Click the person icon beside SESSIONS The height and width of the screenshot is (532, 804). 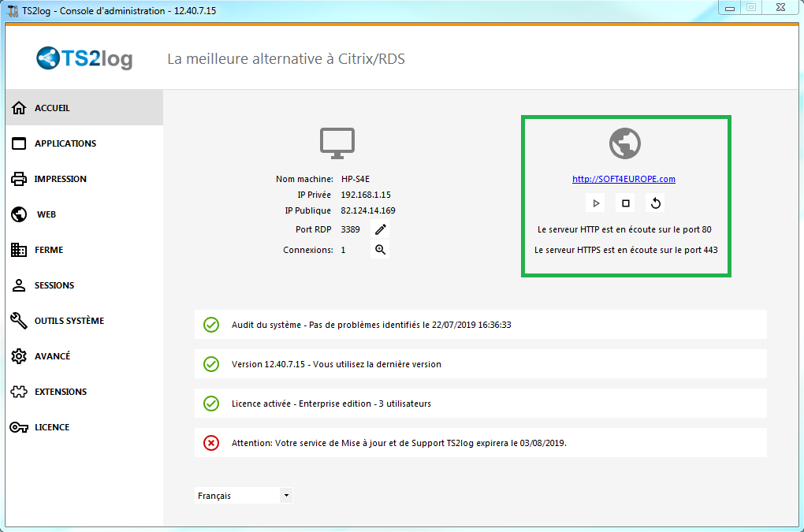point(19,285)
